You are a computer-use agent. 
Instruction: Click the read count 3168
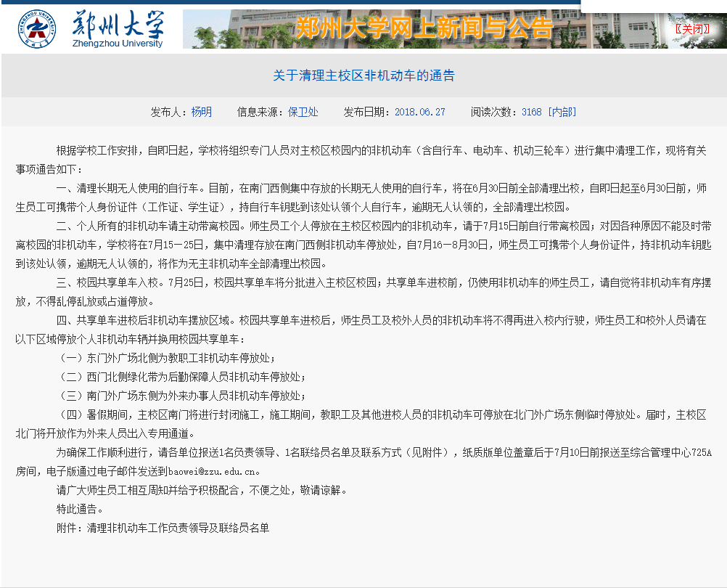point(531,112)
